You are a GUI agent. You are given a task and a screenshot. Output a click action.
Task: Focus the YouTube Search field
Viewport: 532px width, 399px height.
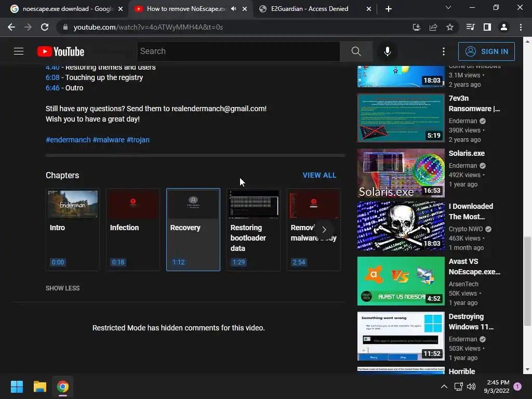(x=238, y=51)
